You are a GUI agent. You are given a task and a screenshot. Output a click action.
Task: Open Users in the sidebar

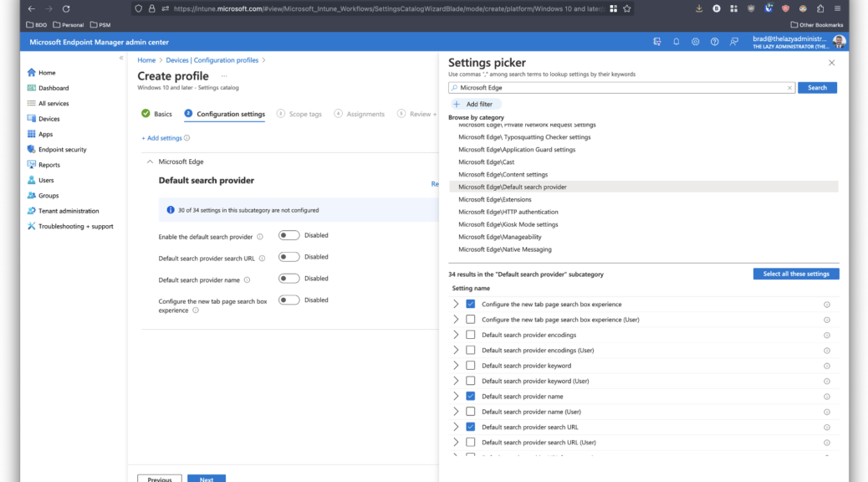(46, 180)
